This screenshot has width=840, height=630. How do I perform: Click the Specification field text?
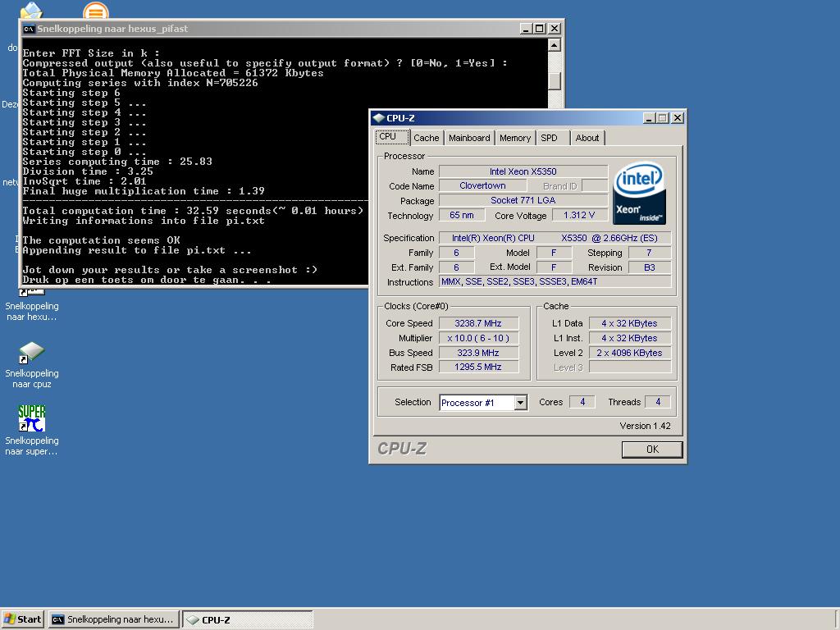[555, 238]
